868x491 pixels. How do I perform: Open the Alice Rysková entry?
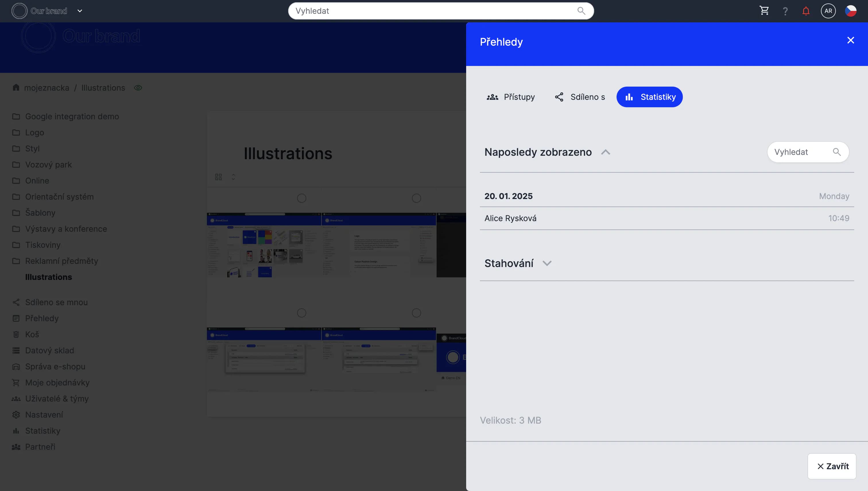[510, 219]
